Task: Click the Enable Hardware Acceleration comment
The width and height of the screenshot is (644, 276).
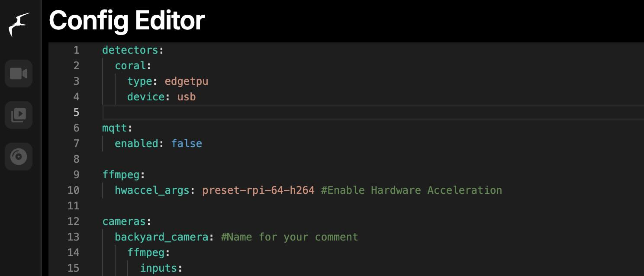Action: click(x=412, y=190)
